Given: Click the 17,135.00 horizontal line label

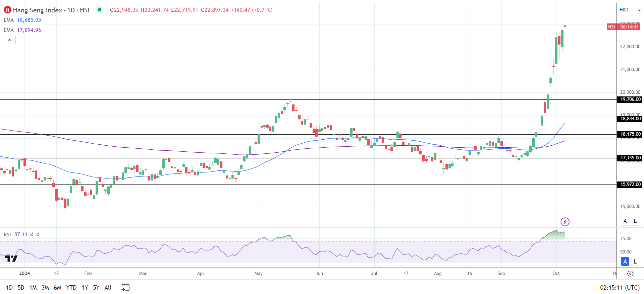Looking at the screenshot, I should point(630,158).
